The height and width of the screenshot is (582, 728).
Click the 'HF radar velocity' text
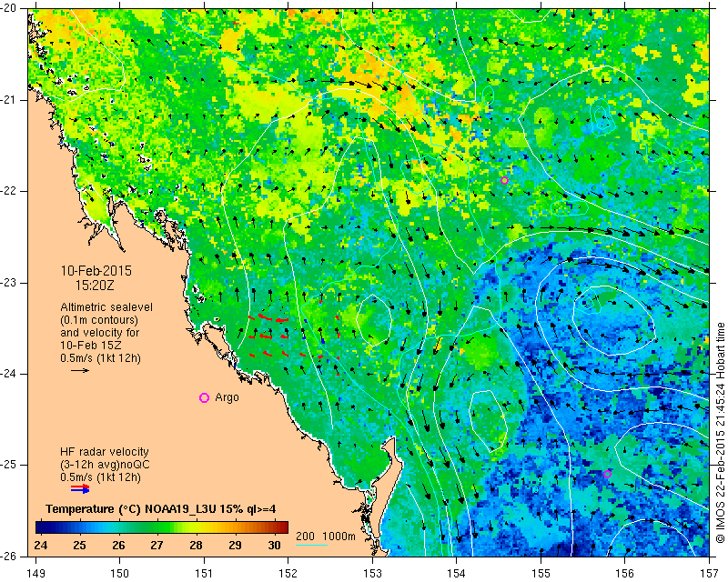click(105, 452)
